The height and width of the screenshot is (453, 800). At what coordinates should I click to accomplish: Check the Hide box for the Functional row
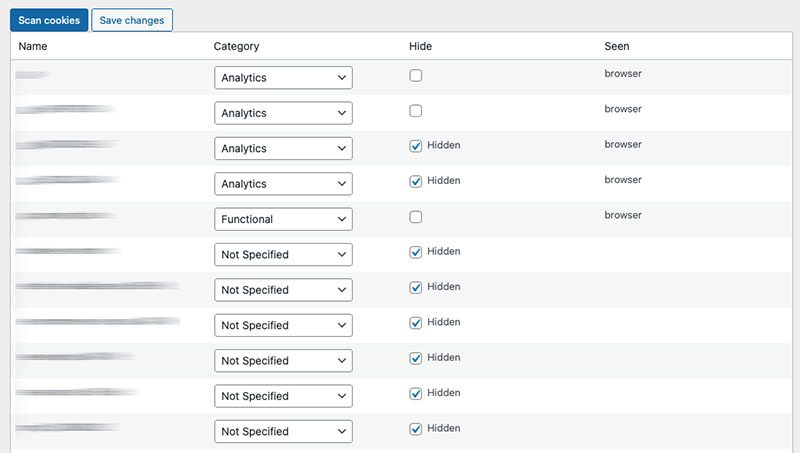(x=416, y=217)
